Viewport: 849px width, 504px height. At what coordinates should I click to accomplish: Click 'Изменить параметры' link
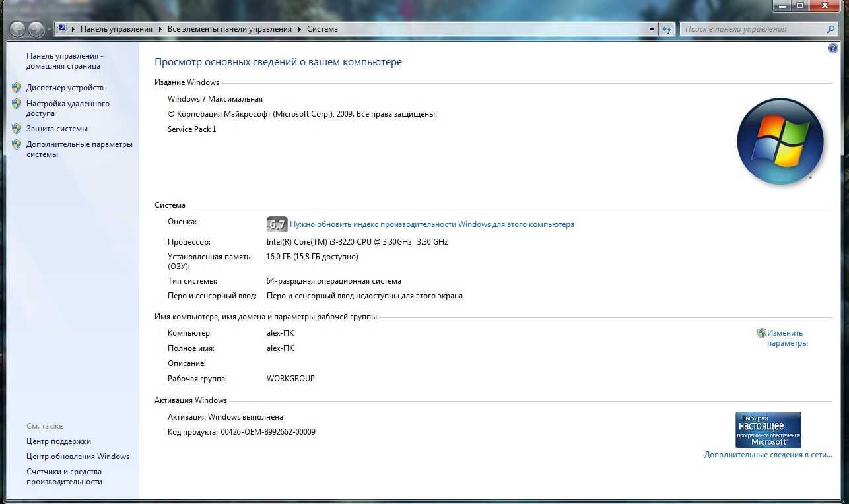(787, 338)
